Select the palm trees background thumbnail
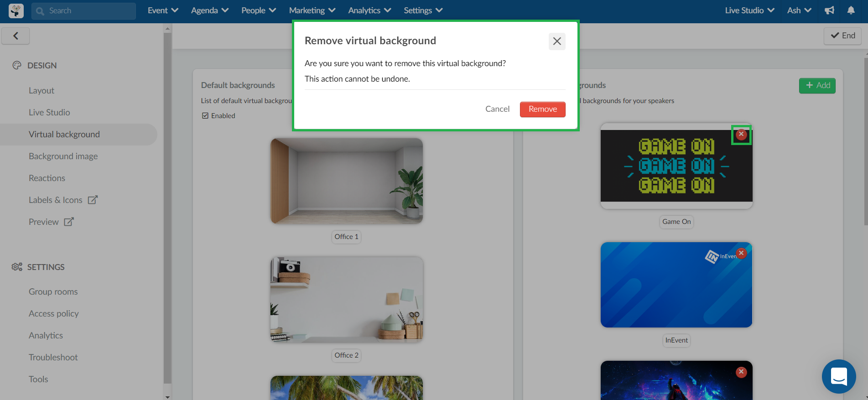This screenshot has width=868, height=400. tap(347, 388)
